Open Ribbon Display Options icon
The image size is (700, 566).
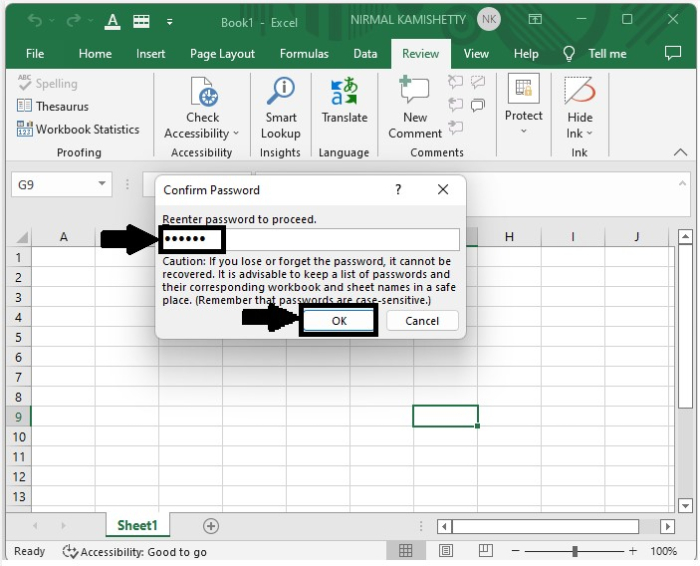[x=535, y=19]
